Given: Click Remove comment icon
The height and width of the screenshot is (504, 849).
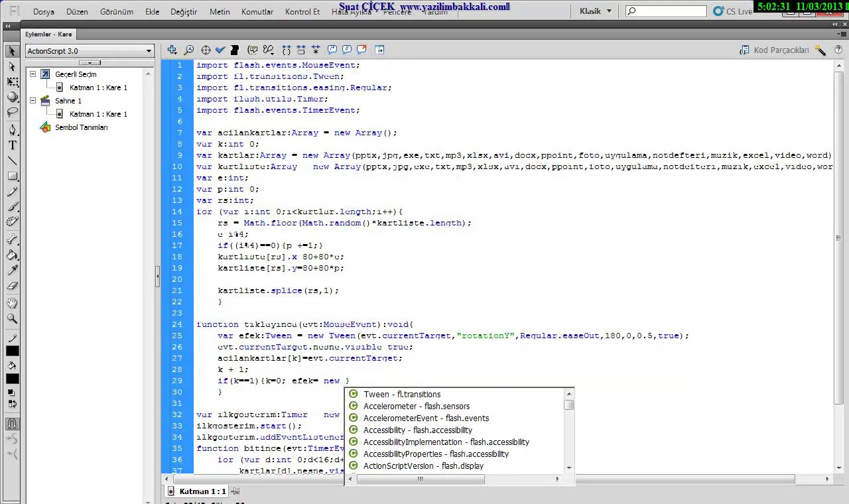Looking at the screenshot, I should 361,50.
